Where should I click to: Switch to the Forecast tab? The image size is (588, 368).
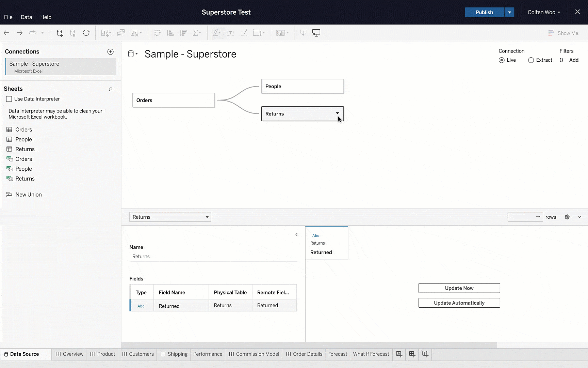pos(338,354)
